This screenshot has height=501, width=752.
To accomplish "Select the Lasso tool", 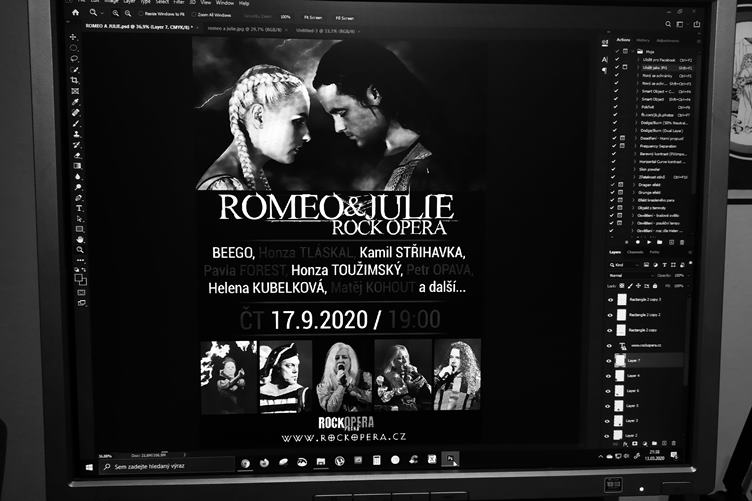I will point(74,58).
